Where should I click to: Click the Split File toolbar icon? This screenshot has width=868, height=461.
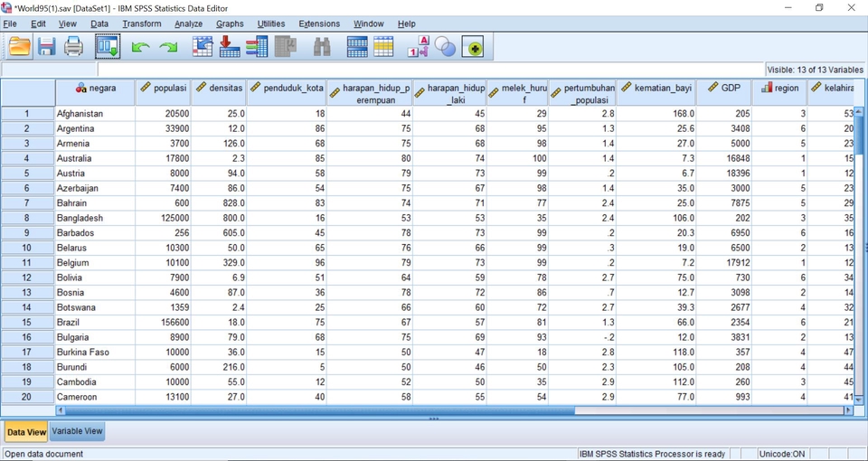(x=357, y=46)
